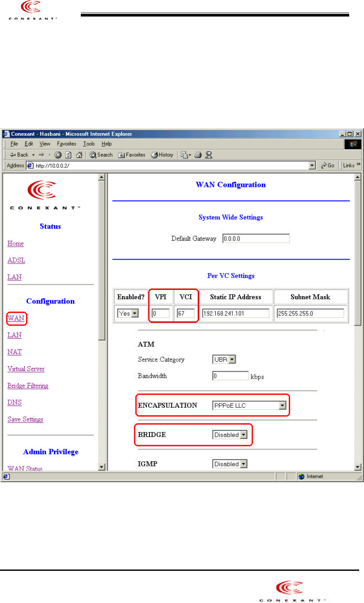Click the Messenger icon in toolbar

pyautogui.click(x=208, y=155)
